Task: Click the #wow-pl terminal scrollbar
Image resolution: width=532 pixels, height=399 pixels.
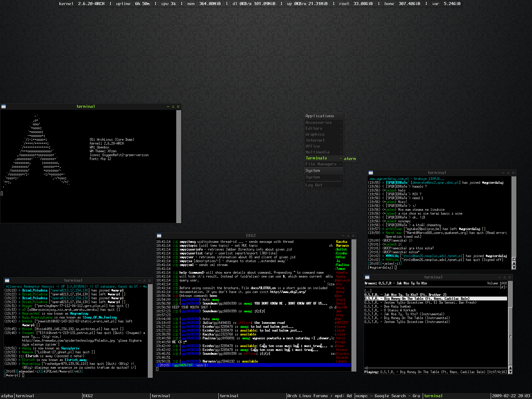Action: pyautogui.click(x=150, y=331)
